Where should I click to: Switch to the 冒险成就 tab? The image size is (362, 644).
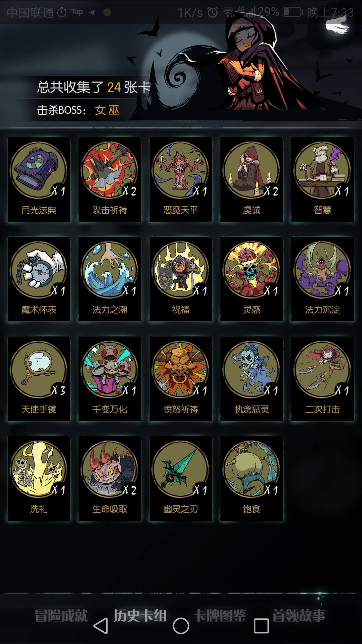click(61, 616)
